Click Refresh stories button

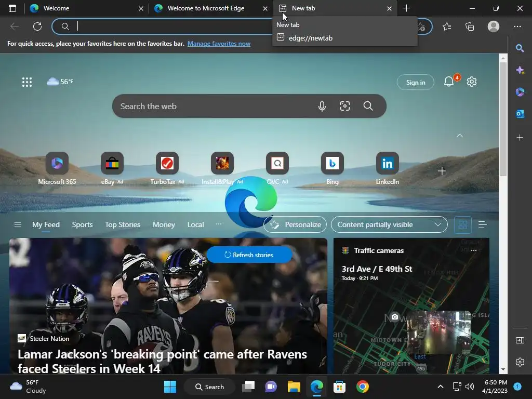(x=249, y=255)
